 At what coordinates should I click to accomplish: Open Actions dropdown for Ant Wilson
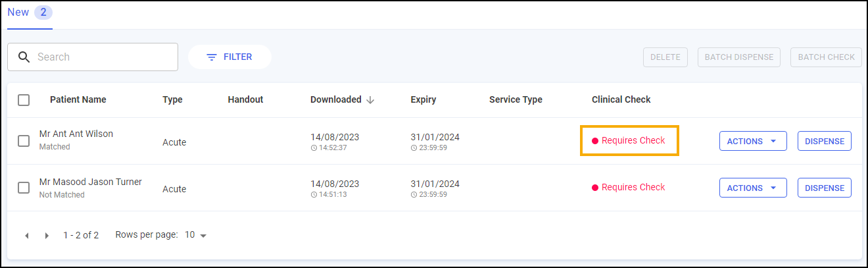(x=753, y=141)
